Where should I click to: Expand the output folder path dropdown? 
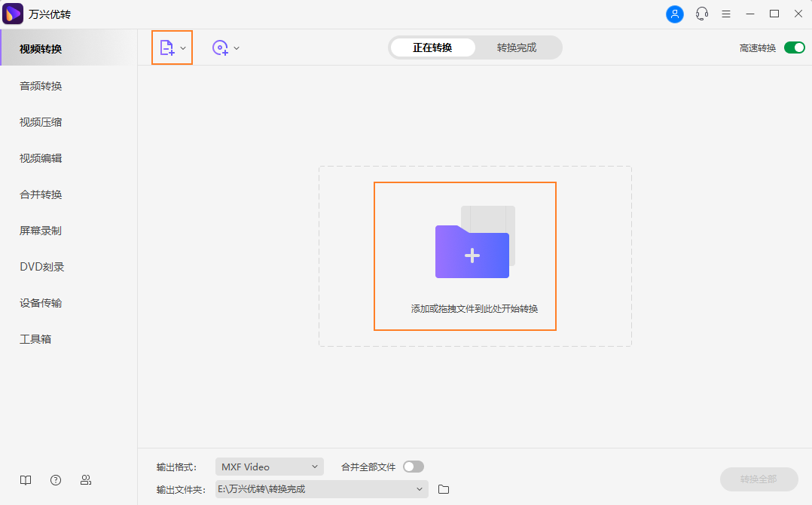tap(419, 488)
